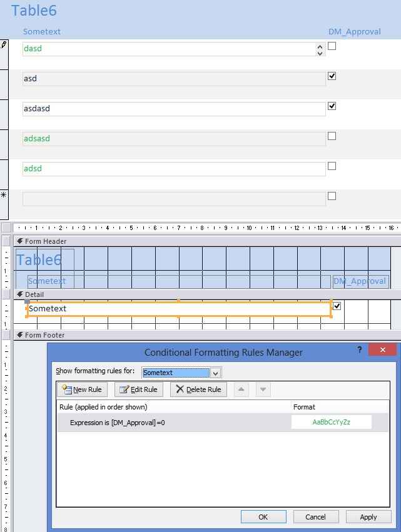
Task: Click the record selector beside the asdasd row
Action: coord(4,114)
